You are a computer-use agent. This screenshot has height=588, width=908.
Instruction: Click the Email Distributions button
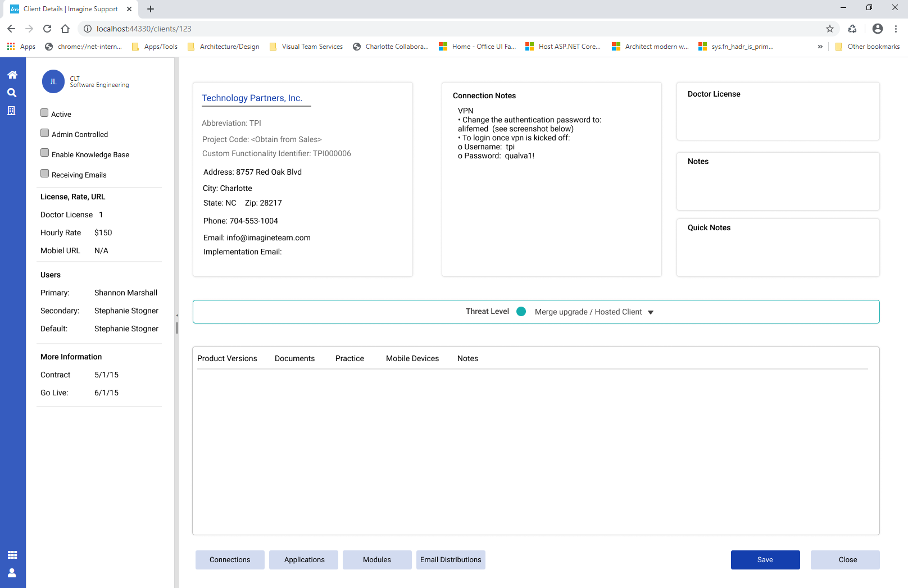tap(451, 560)
